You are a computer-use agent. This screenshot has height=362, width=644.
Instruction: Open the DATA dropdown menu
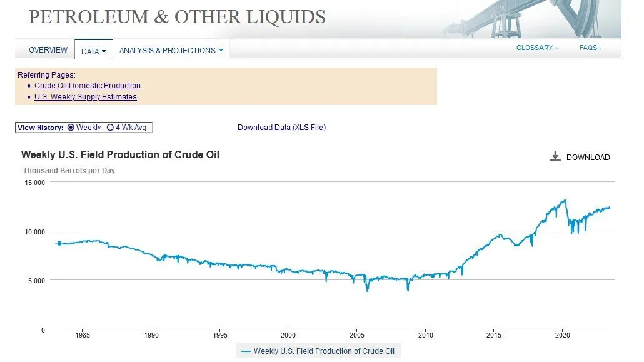point(93,52)
